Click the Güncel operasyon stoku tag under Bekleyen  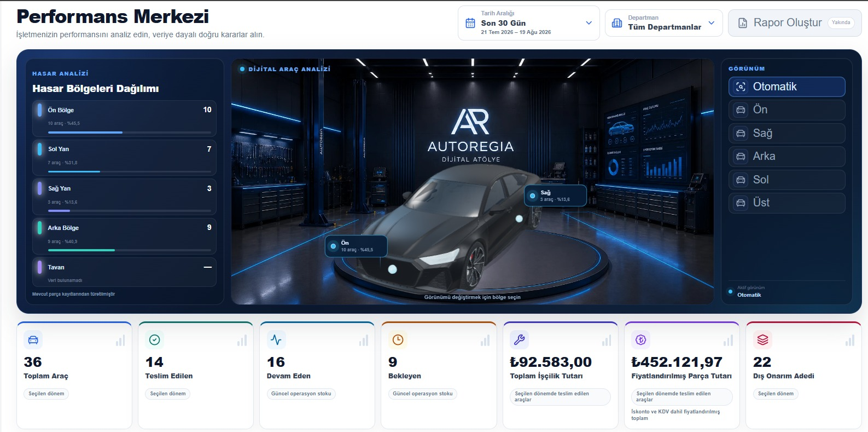coord(423,394)
